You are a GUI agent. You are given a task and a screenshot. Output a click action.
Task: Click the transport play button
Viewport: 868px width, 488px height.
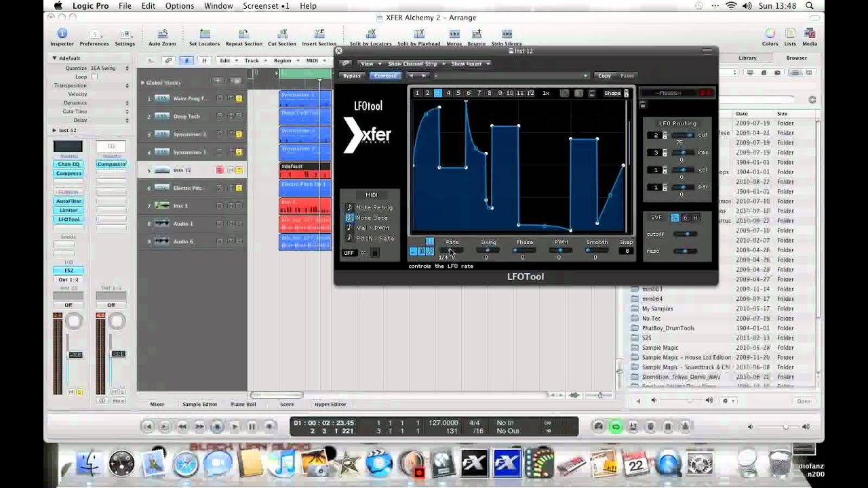235,426
